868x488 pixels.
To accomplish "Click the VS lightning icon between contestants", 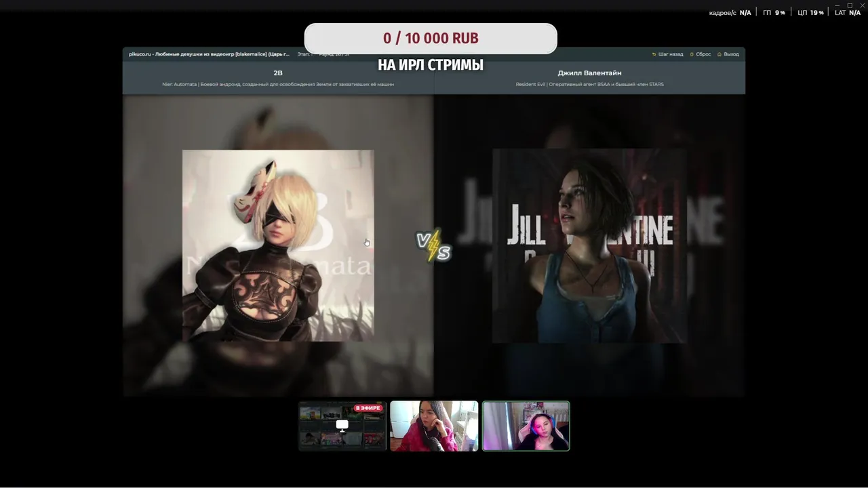I will (434, 245).
